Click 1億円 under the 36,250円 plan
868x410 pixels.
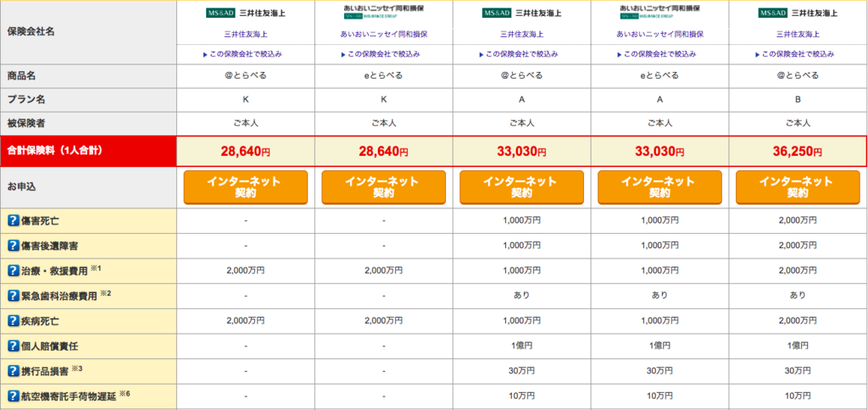click(x=798, y=346)
